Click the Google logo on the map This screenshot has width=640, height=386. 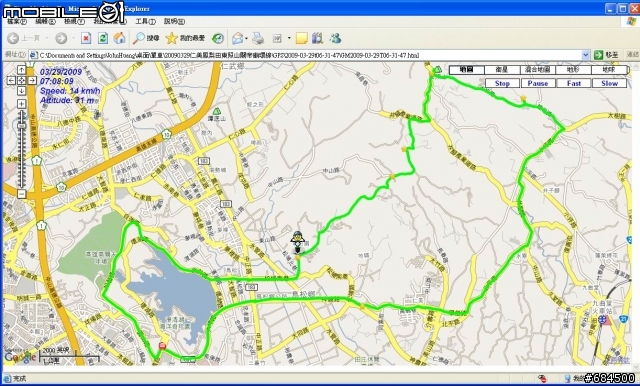click(20, 357)
